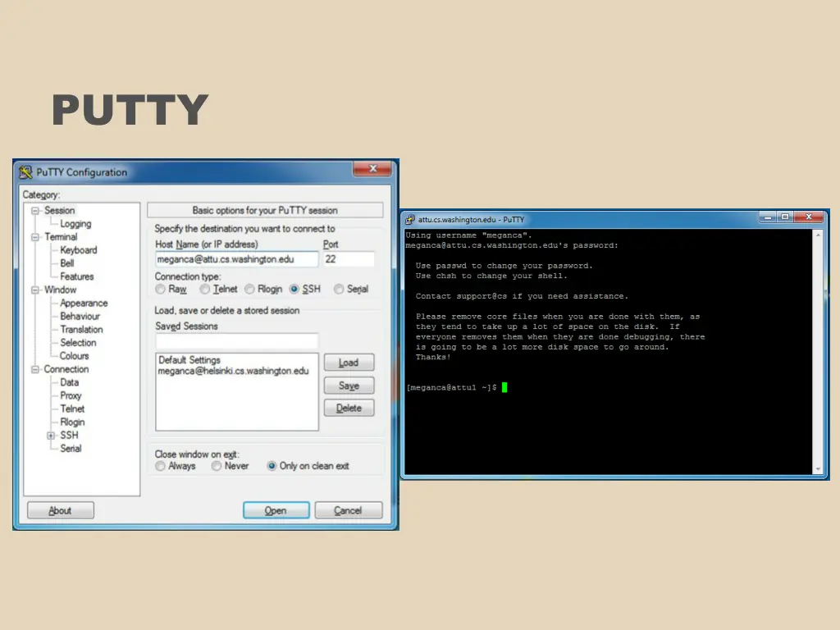Viewport: 840px width, 630px height.
Task: Save the current session settings
Action: (x=349, y=385)
